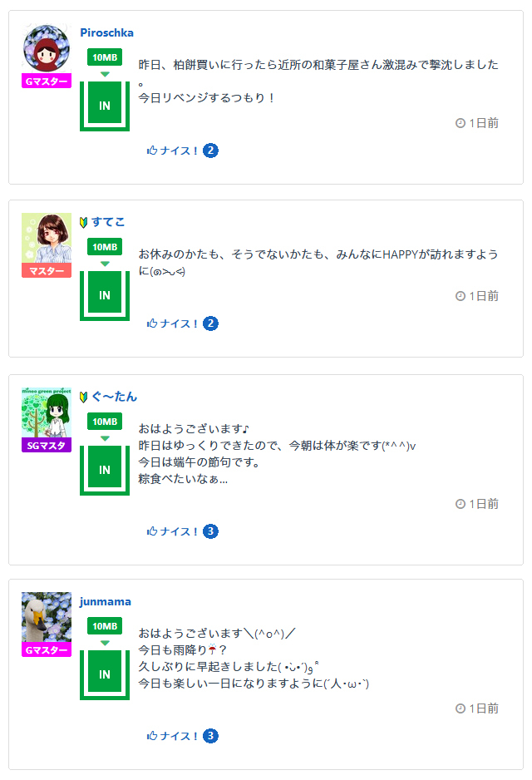Viewport: 532px width, 780px height.
Task: Visit すてこ's profile name link
Action: click(108, 222)
